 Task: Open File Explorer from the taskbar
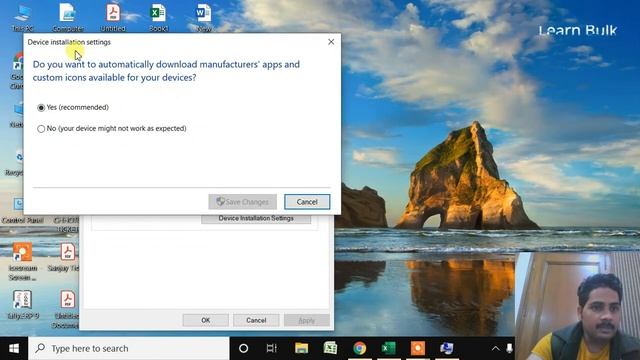pos(301,348)
